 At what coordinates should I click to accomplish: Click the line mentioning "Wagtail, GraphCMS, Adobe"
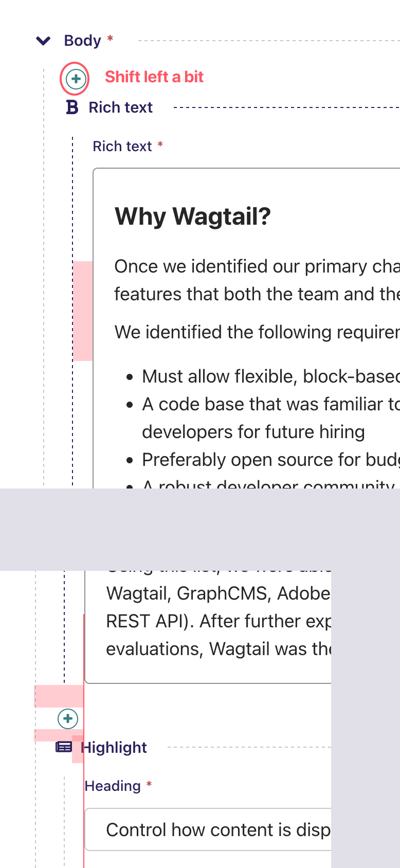216,593
